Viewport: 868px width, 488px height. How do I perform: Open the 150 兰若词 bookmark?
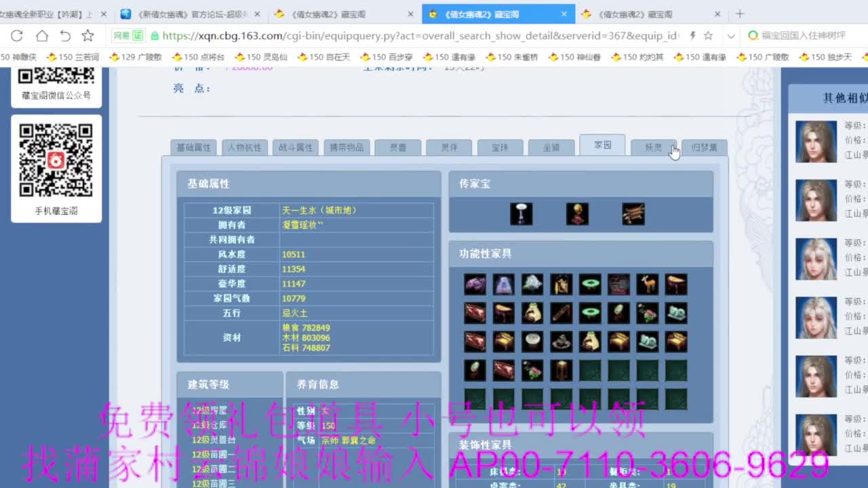point(73,57)
